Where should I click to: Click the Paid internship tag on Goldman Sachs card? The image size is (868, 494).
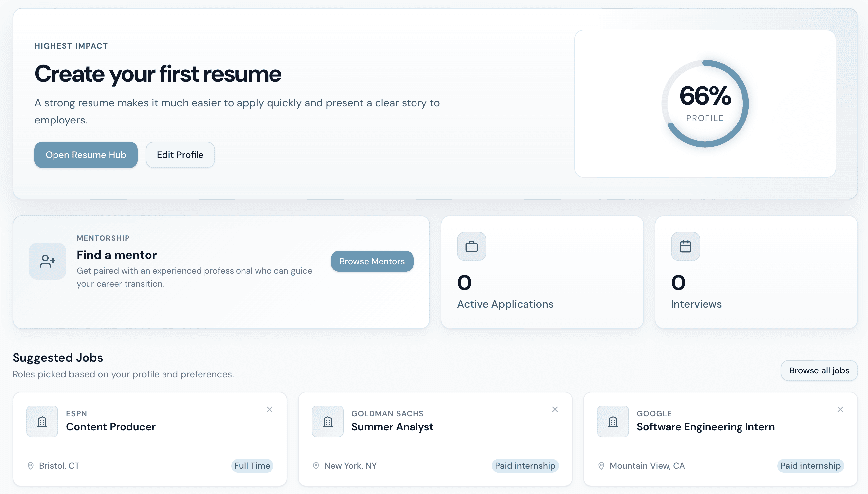525,466
